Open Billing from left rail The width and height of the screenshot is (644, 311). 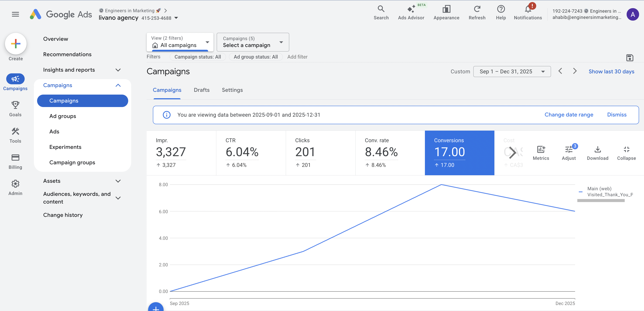(x=15, y=161)
